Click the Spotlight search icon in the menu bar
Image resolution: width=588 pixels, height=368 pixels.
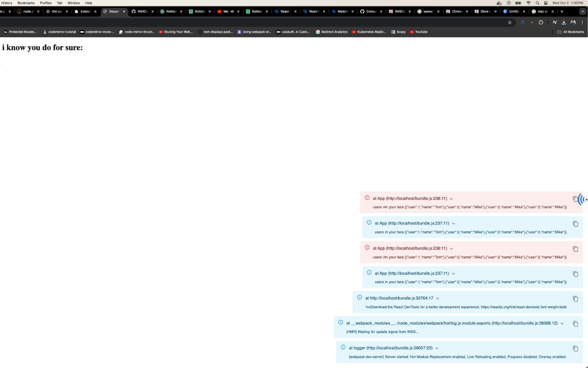pyautogui.click(x=537, y=3)
